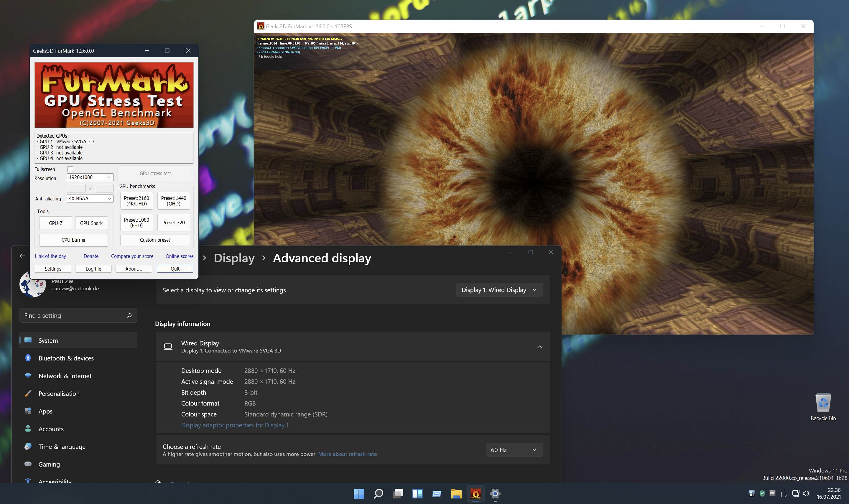849x504 pixels.
Task: Click the volume icon in system tray
Action: (806, 493)
